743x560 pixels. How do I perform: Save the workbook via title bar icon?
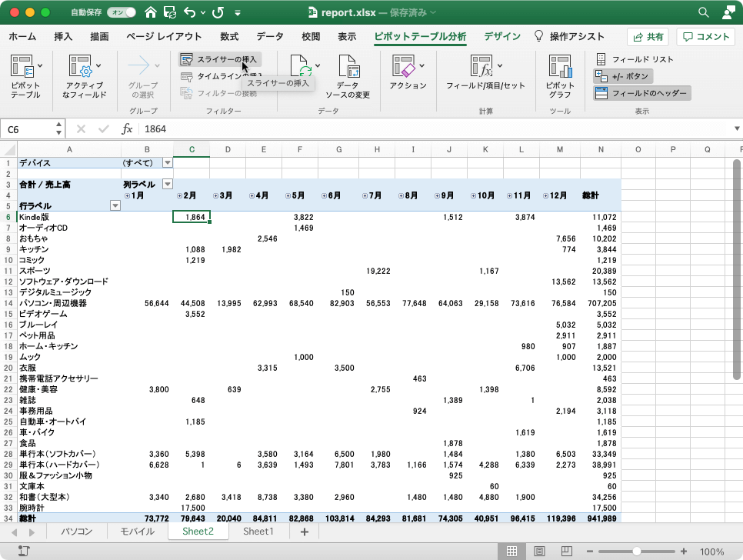[x=170, y=12]
